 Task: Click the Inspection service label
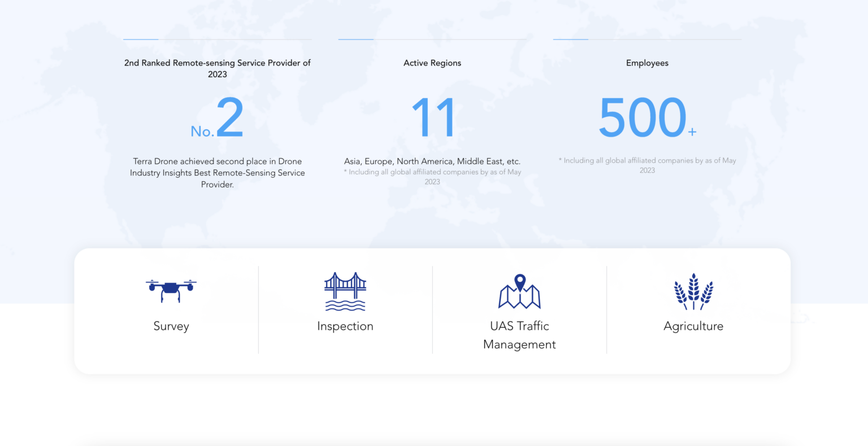345,326
